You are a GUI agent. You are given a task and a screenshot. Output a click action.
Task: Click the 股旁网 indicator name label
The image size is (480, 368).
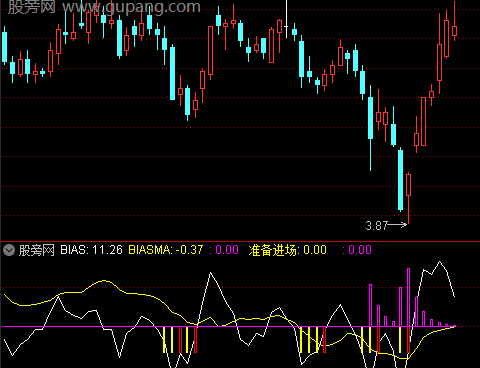click(37, 250)
